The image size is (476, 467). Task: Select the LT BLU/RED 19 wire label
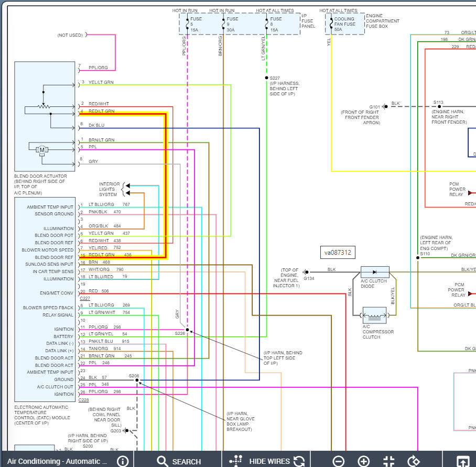108,276
